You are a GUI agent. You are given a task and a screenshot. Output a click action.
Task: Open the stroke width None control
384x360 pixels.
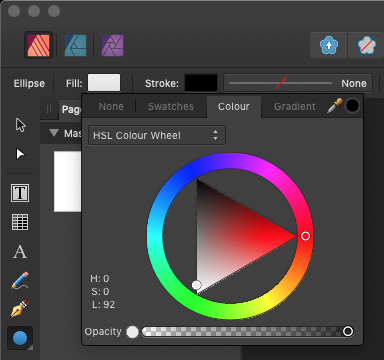click(298, 83)
